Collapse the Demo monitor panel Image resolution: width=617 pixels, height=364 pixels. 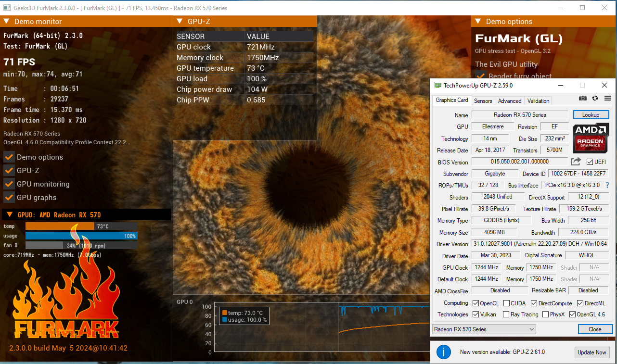(6, 21)
